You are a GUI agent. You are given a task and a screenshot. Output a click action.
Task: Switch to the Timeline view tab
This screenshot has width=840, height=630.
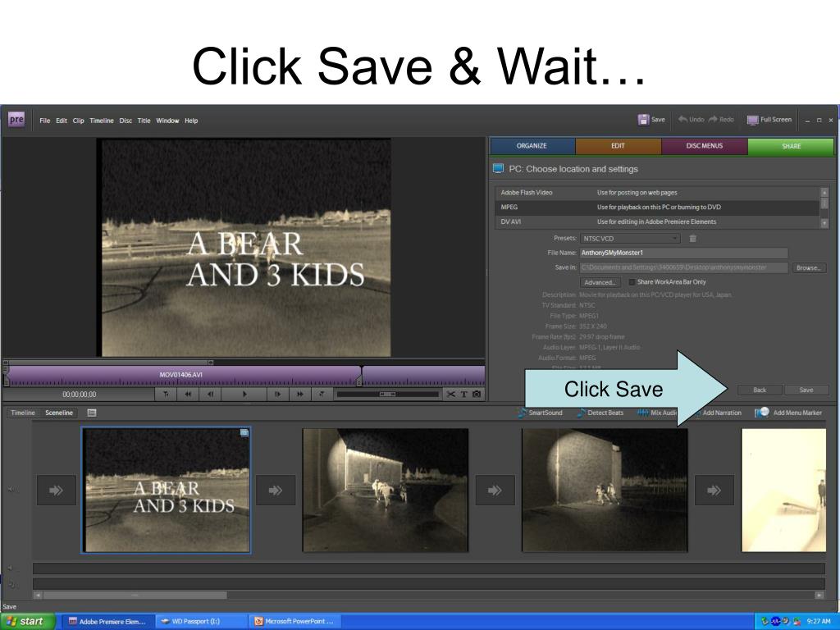point(23,413)
